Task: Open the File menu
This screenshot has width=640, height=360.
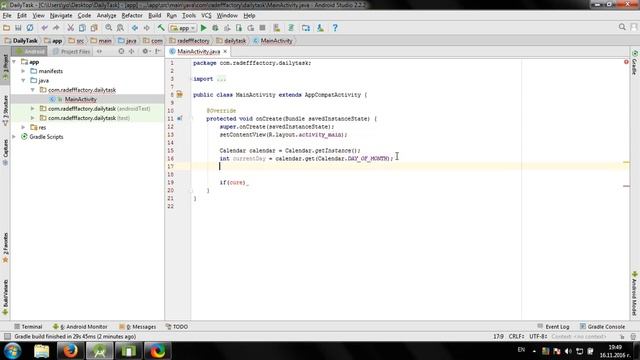Action: tap(7, 16)
